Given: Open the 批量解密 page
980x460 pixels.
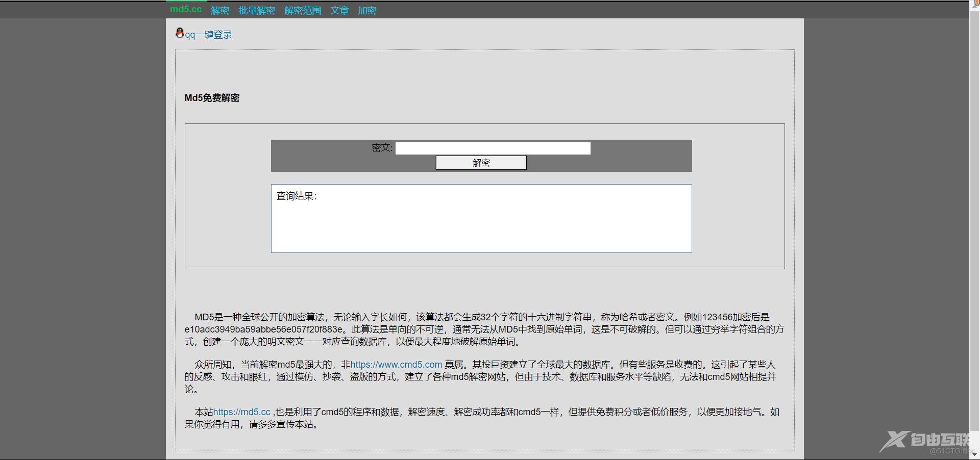Looking at the screenshot, I should point(257,10).
